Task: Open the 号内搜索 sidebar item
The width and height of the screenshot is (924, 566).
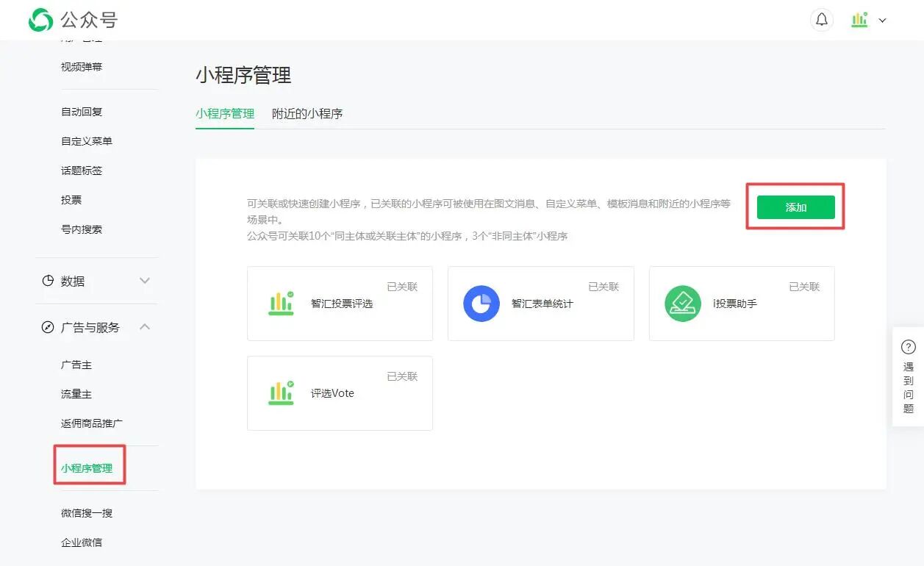Action: pos(82,229)
